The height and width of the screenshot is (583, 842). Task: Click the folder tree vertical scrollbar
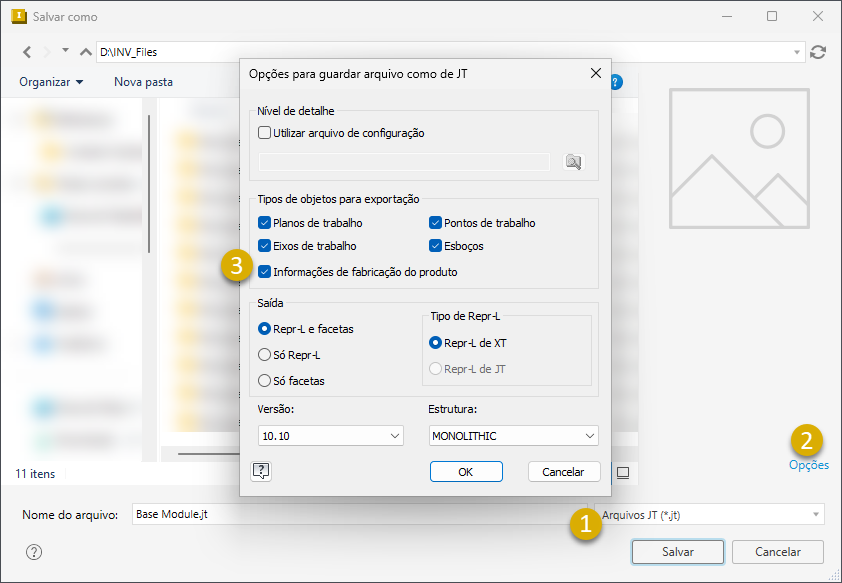(149, 184)
